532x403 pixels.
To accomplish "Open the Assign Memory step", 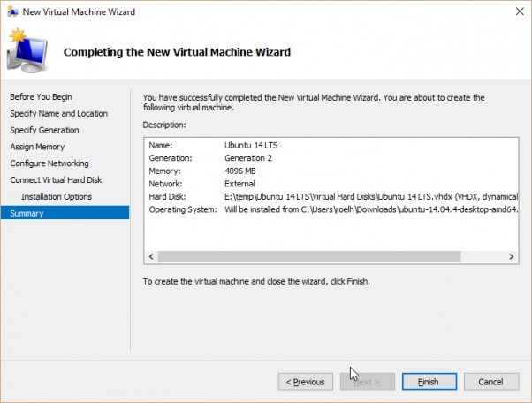I will (37, 147).
